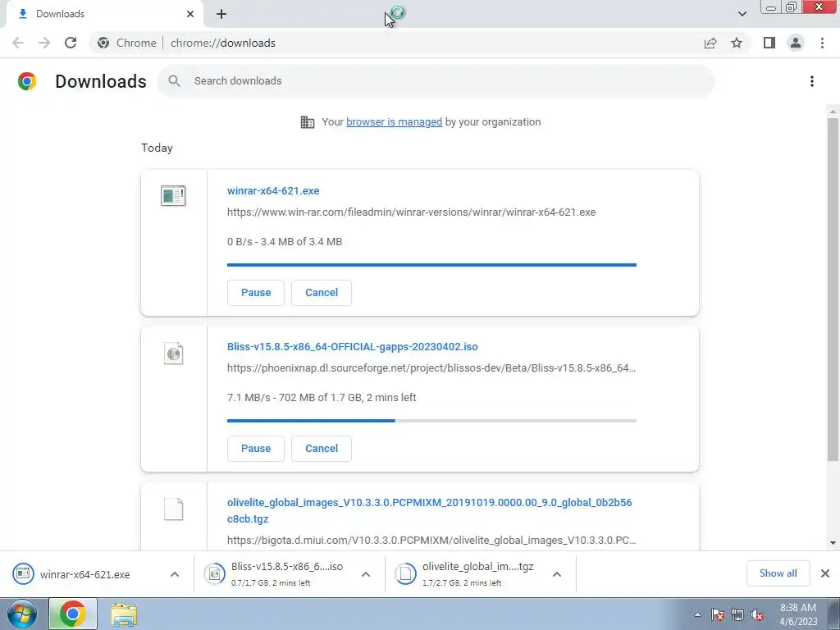The height and width of the screenshot is (630, 840).
Task: Expand options for winrar-x64-621.exe shelf item
Action: coord(175,574)
